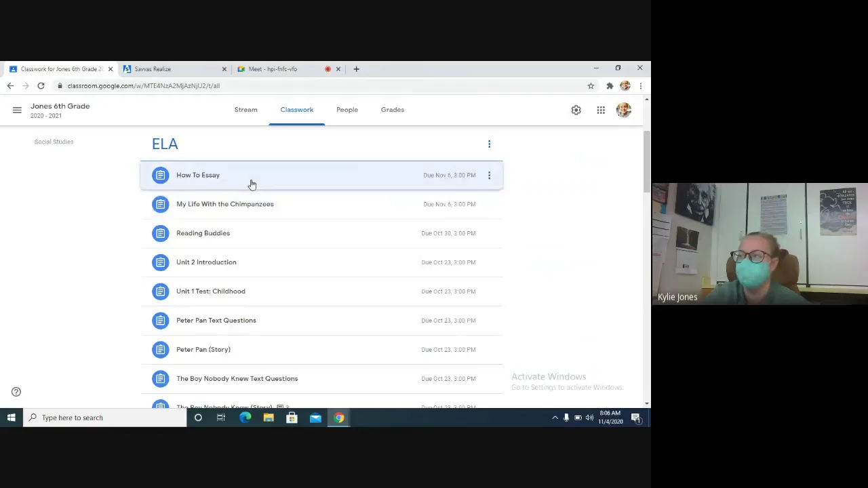This screenshot has width=868, height=488.
Task: Switch to the People tab
Action: (347, 110)
